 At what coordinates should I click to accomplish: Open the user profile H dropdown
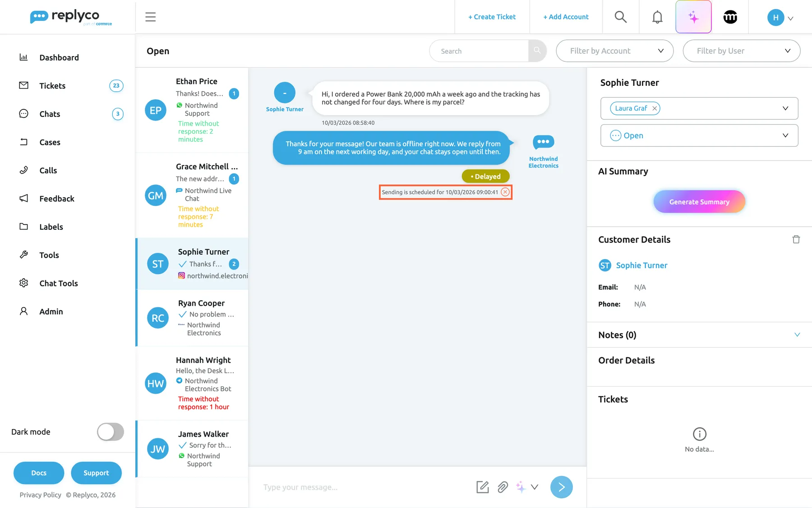click(x=780, y=18)
